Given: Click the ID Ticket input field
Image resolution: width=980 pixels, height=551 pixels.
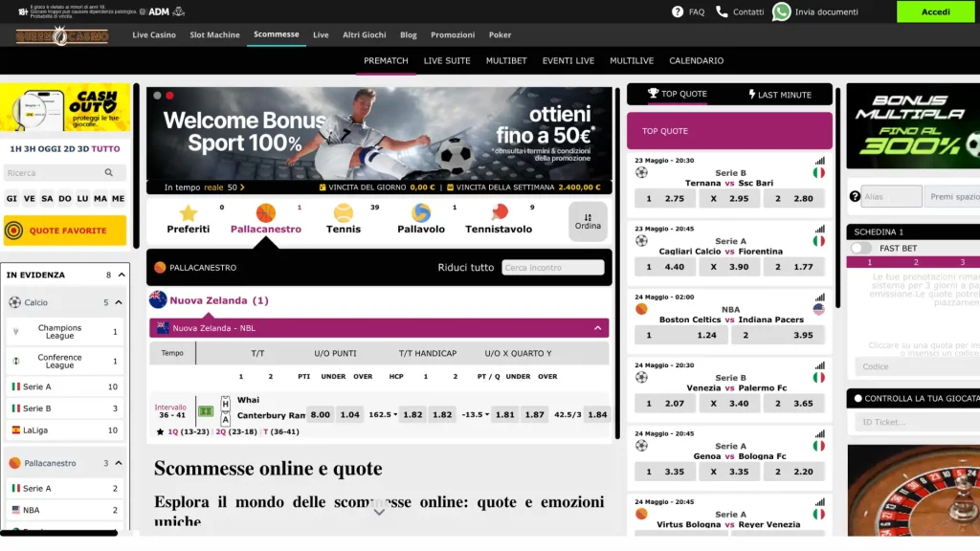Looking at the screenshot, I should click(916, 422).
